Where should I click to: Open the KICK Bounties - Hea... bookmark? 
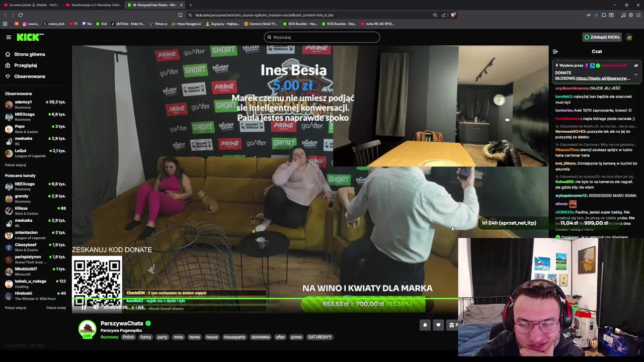(x=300, y=24)
